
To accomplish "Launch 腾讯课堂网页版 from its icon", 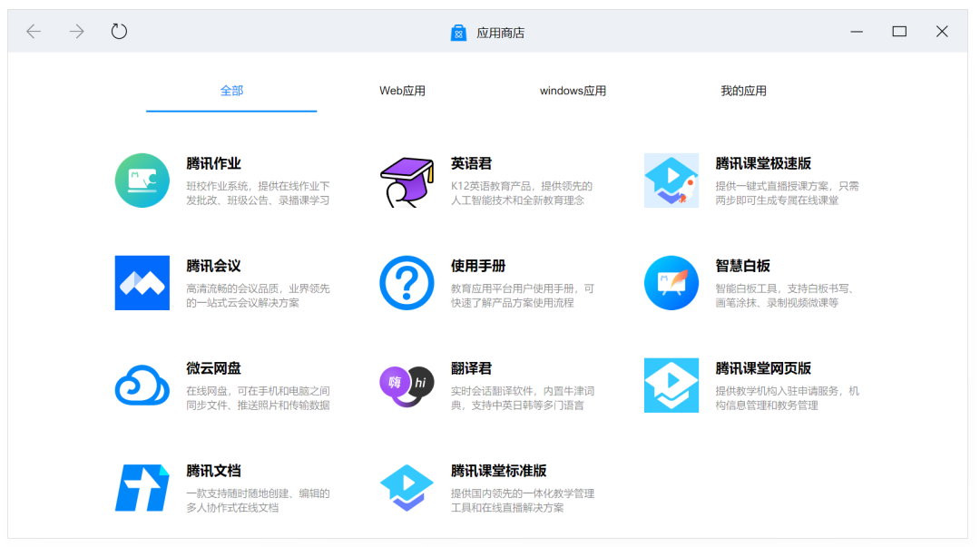I will click(671, 386).
